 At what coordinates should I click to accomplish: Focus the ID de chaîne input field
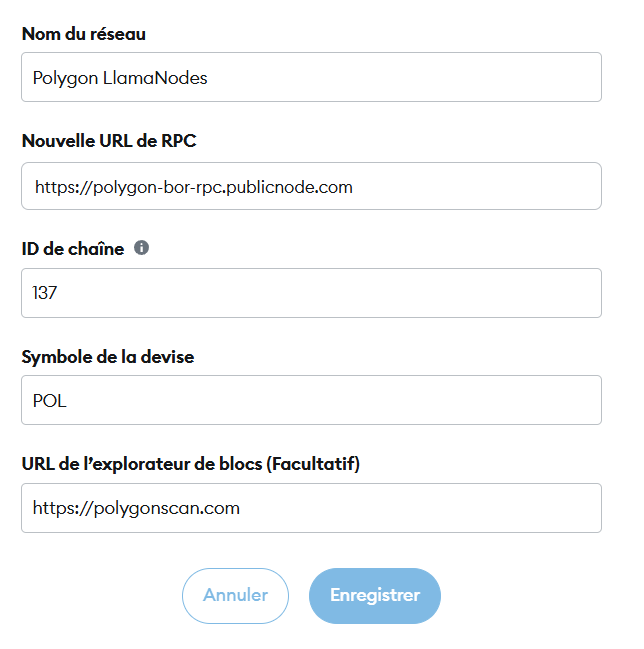click(x=311, y=293)
